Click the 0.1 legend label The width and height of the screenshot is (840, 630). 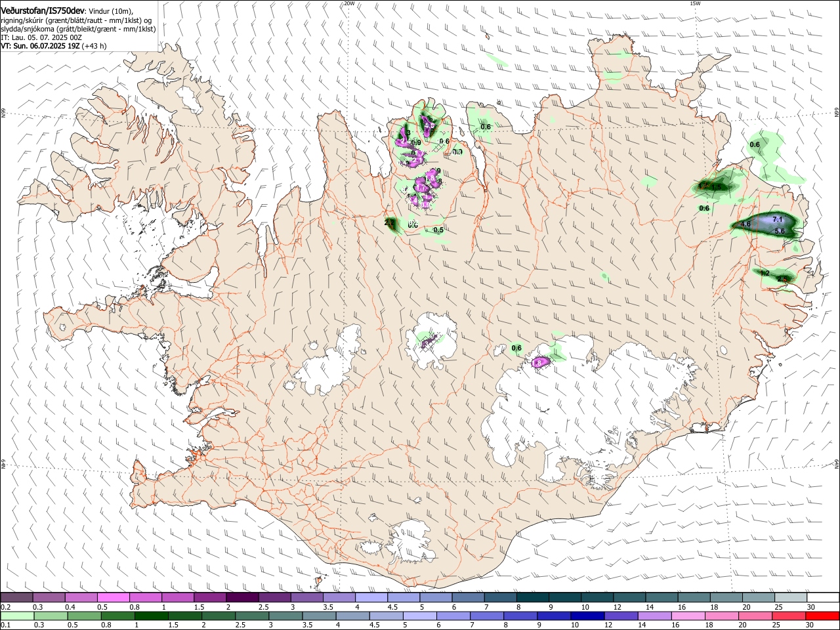point(5,625)
